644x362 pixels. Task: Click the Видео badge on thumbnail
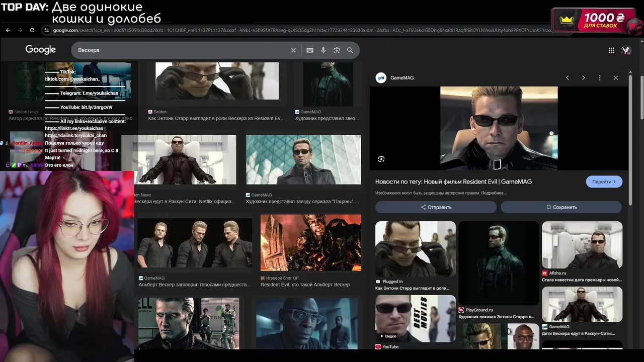tap(388, 336)
